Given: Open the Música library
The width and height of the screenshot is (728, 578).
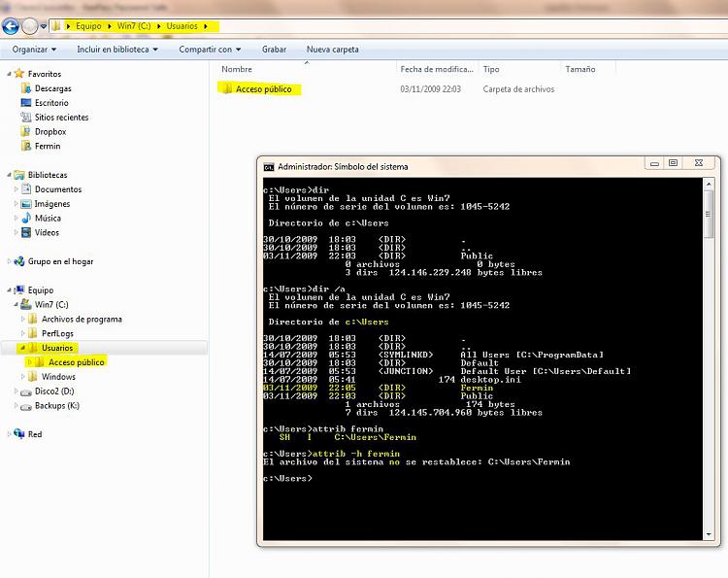Looking at the screenshot, I should point(48,218).
